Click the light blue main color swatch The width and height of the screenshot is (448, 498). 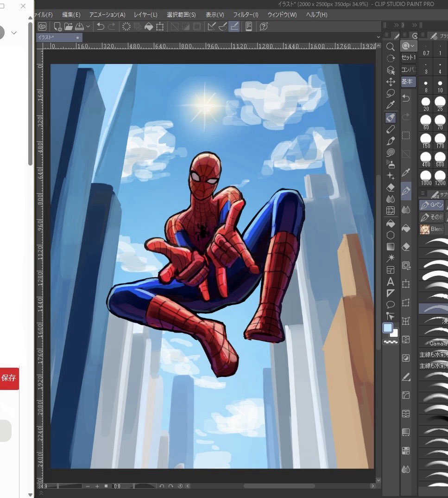tap(388, 328)
